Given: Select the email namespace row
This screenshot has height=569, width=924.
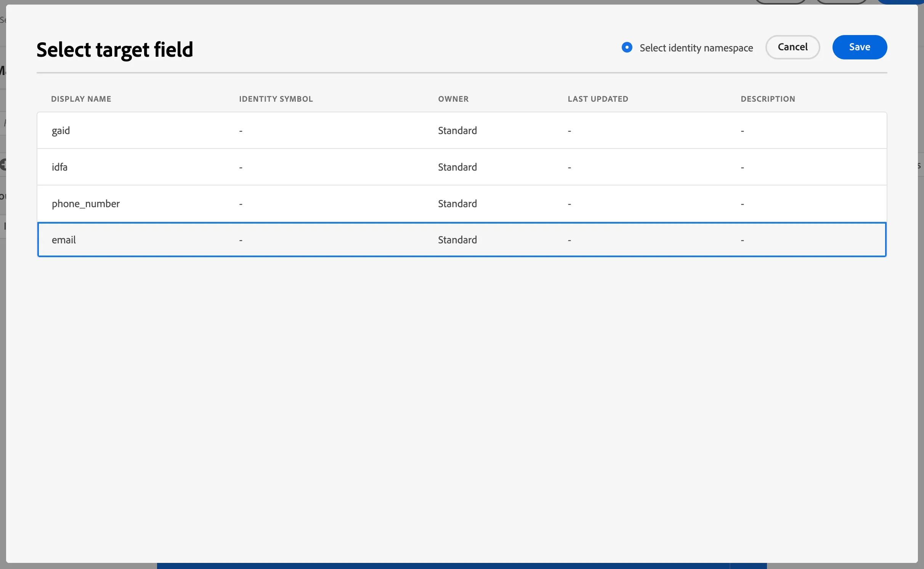Looking at the screenshot, I should [x=462, y=240].
